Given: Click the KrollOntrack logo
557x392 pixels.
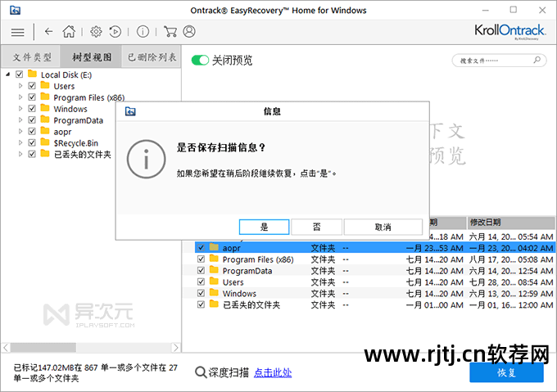Looking at the screenshot, I should [509, 31].
